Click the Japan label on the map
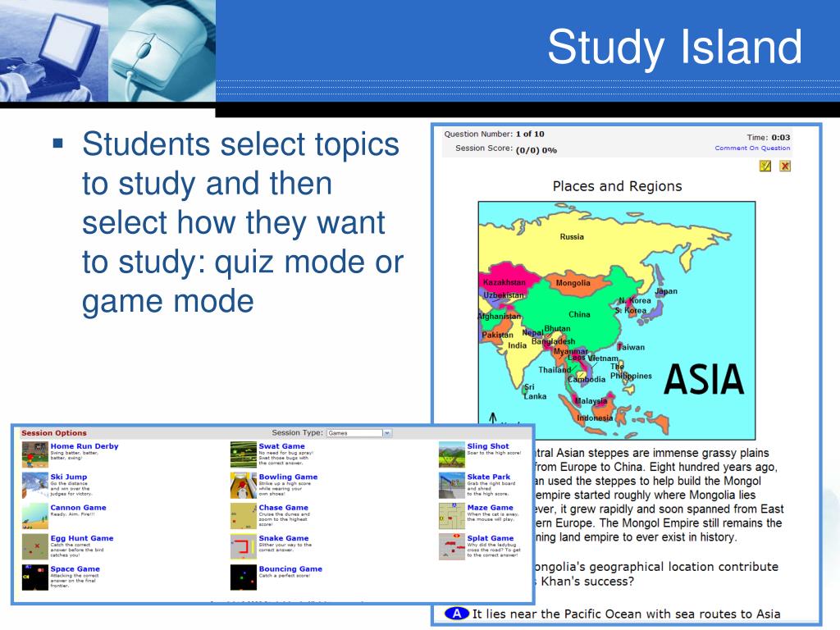840x630 pixels. [x=666, y=291]
